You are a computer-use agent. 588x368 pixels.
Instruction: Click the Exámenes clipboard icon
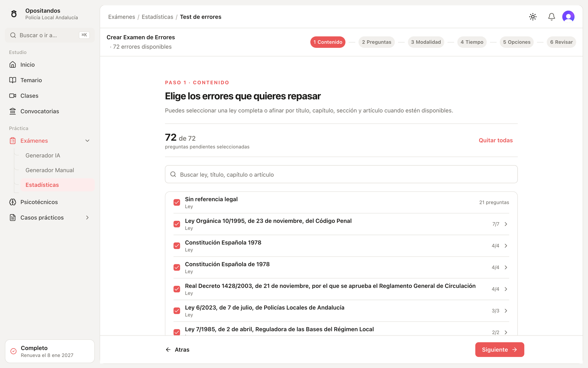click(x=13, y=141)
